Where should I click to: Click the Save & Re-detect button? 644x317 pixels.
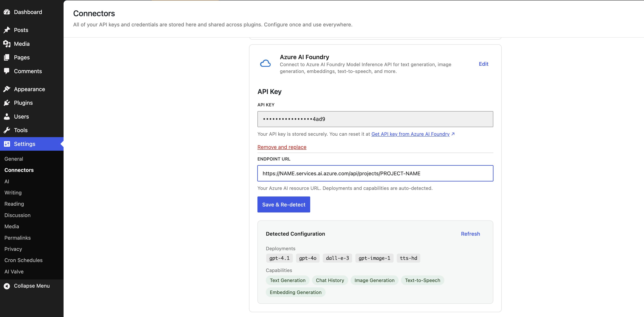coord(284,204)
